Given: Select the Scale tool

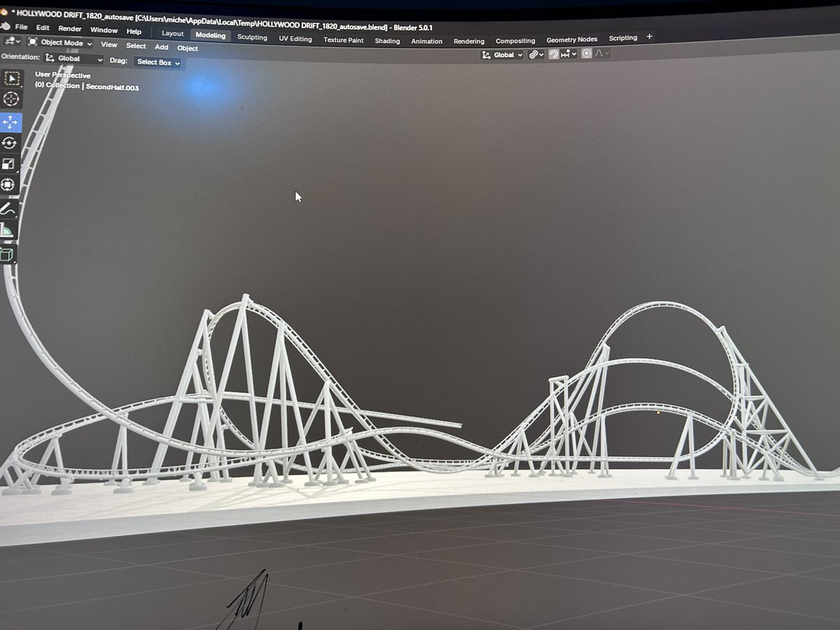Looking at the screenshot, I should 9,164.
